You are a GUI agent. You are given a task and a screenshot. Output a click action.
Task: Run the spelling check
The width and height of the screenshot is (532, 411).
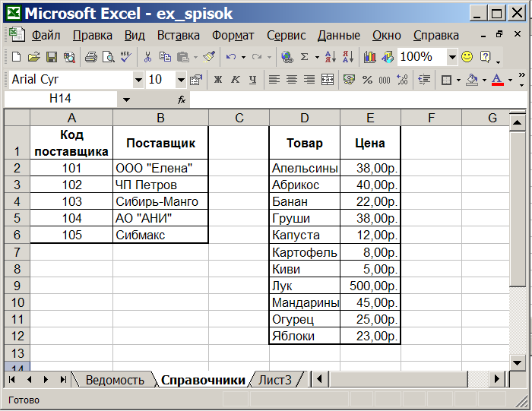[x=126, y=57]
